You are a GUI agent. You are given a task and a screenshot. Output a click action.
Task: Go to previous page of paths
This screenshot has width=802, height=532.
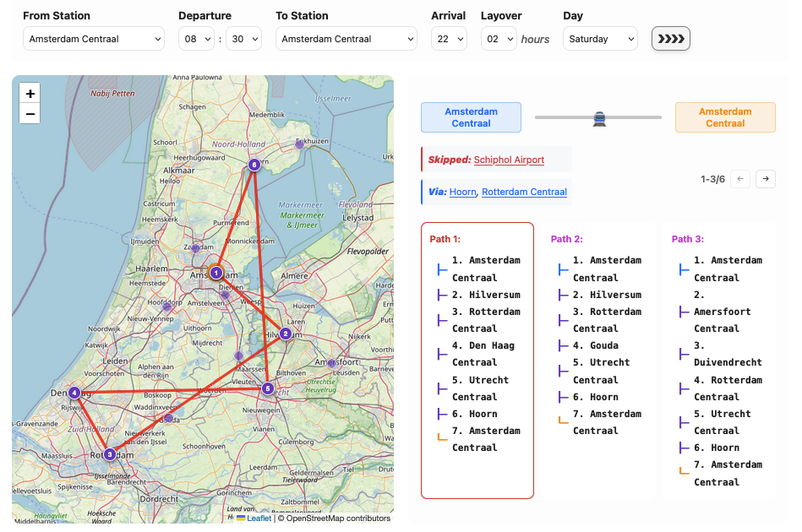pos(740,178)
